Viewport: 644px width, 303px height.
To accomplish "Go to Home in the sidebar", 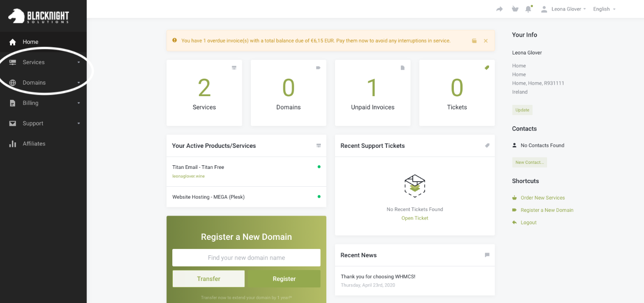I will (x=31, y=42).
